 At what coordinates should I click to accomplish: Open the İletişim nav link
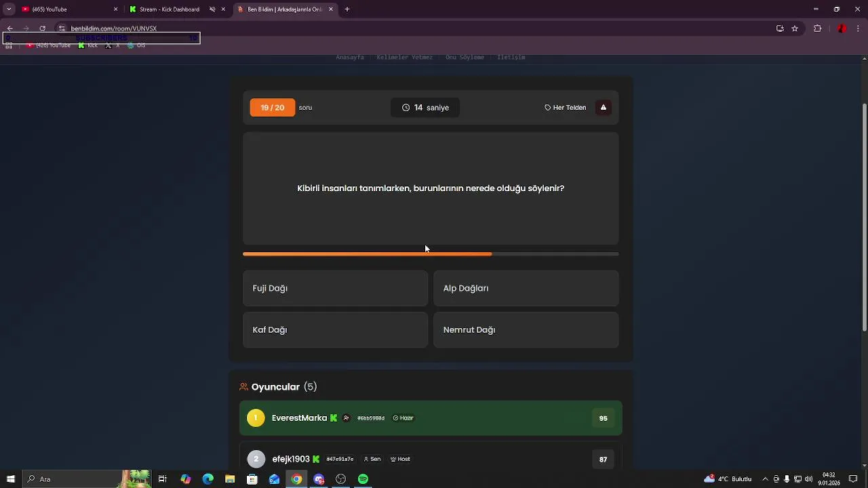pyautogui.click(x=511, y=58)
